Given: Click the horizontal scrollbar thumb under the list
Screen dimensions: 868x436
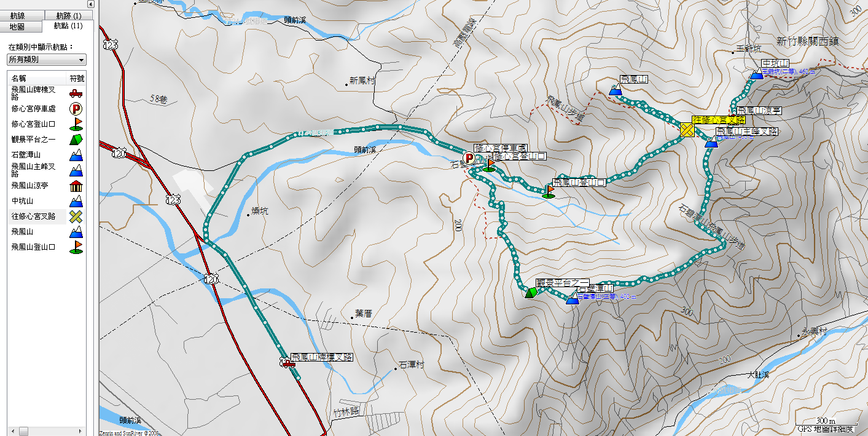Looking at the screenshot, I should (x=23, y=431).
